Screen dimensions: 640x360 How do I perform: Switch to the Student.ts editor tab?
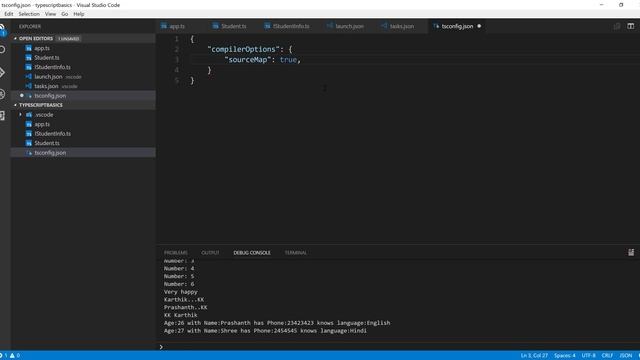pyautogui.click(x=234, y=26)
